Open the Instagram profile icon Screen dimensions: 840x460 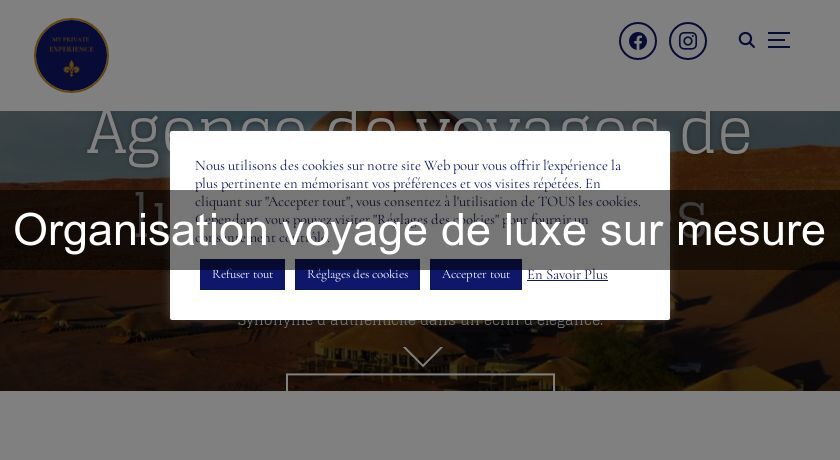click(x=688, y=41)
